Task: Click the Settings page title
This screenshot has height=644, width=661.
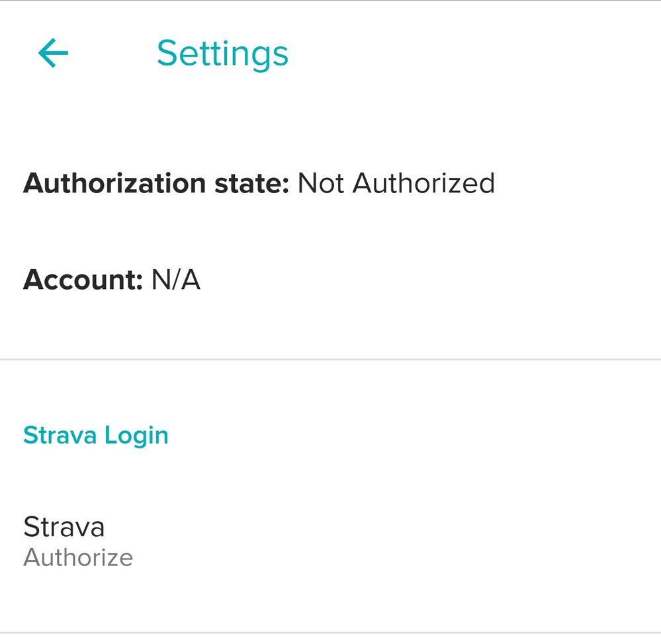Action: [222, 53]
